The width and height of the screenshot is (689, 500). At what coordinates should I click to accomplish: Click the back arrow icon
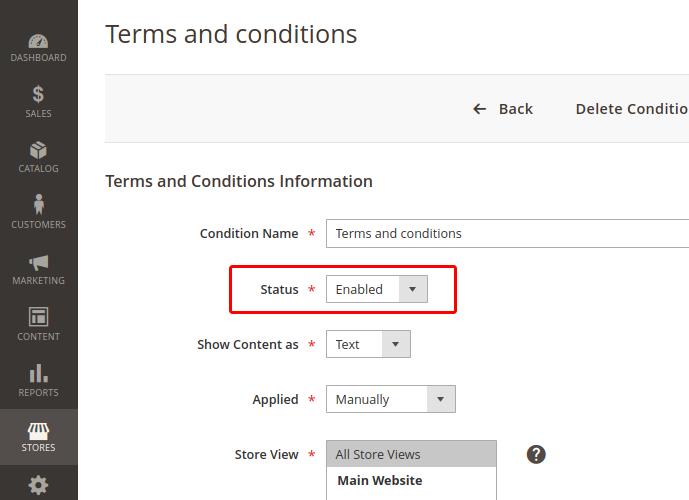tap(480, 109)
